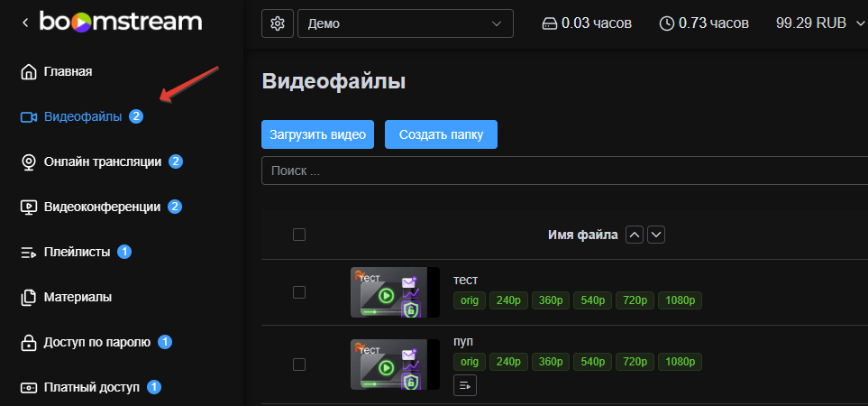This screenshot has height=406, width=868.
Task: Click the Загрузить видео button
Action: tap(318, 134)
